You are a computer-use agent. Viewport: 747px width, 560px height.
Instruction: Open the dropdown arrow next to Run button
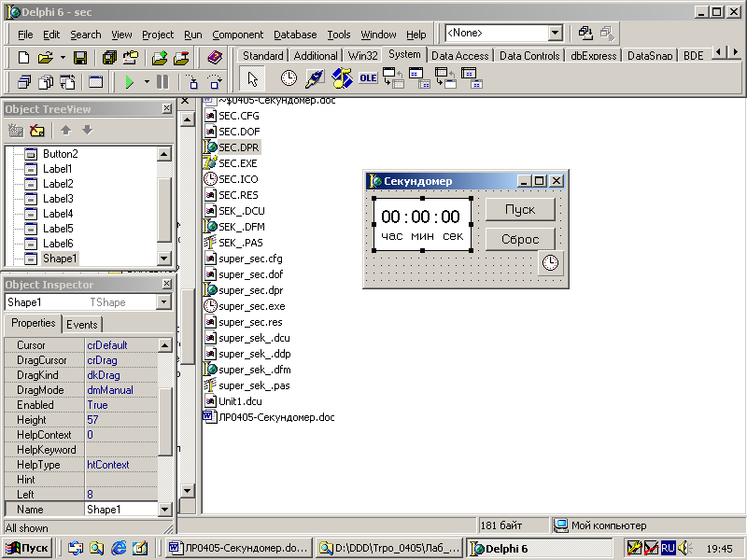pos(147,82)
